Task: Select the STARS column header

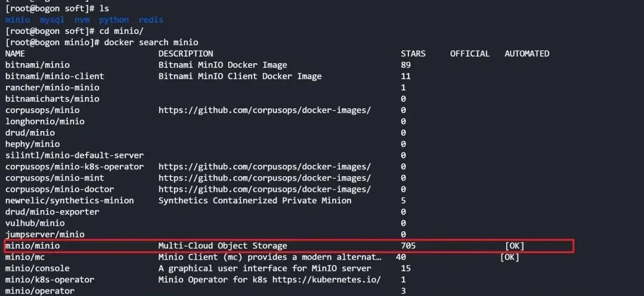Action: (x=413, y=54)
